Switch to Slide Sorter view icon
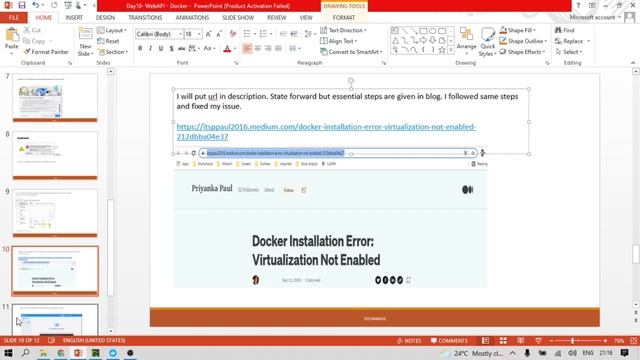The width and height of the screenshot is (640, 360). coord(503,340)
